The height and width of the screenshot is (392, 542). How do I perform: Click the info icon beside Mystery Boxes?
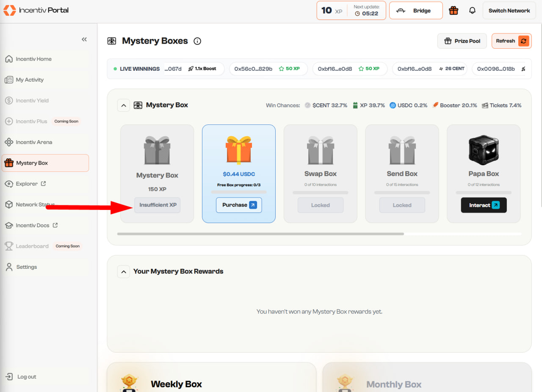pos(197,41)
